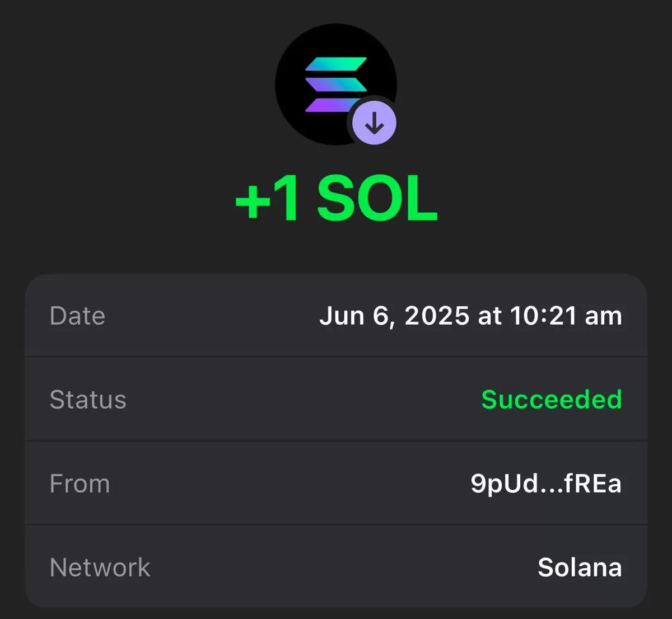Click the middle bar of the Solana logo
This screenshot has height=619, width=672.
click(x=336, y=85)
